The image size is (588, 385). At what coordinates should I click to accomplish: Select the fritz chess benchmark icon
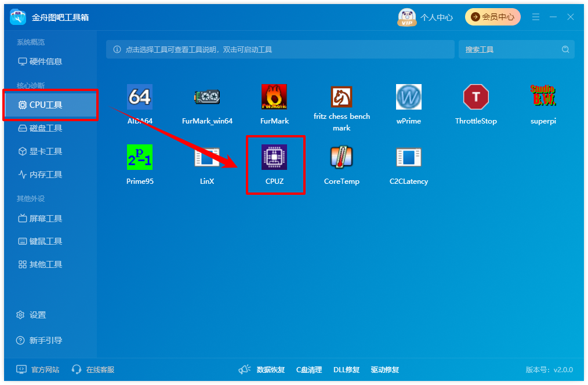(341, 97)
